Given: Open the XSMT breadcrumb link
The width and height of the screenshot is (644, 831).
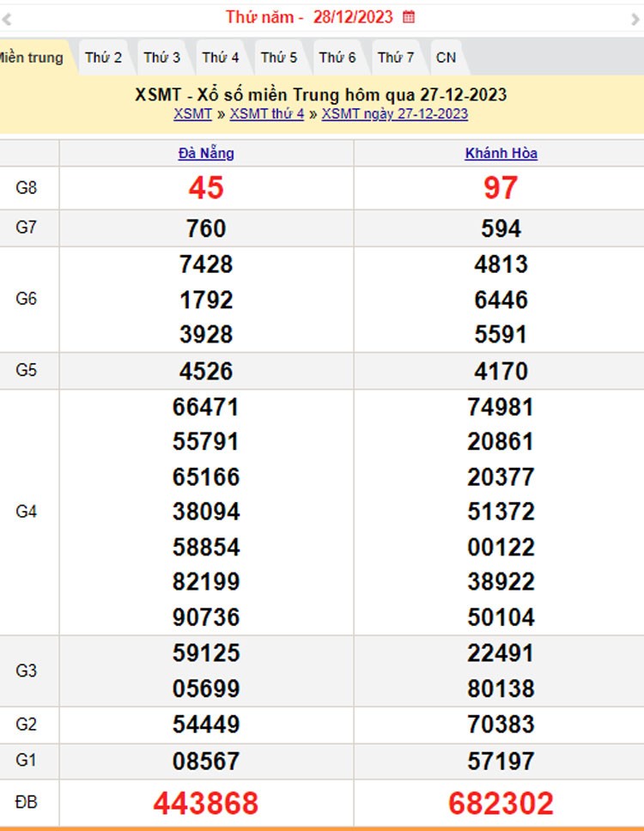Looking at the screenshot, I should tap(192, 114).
